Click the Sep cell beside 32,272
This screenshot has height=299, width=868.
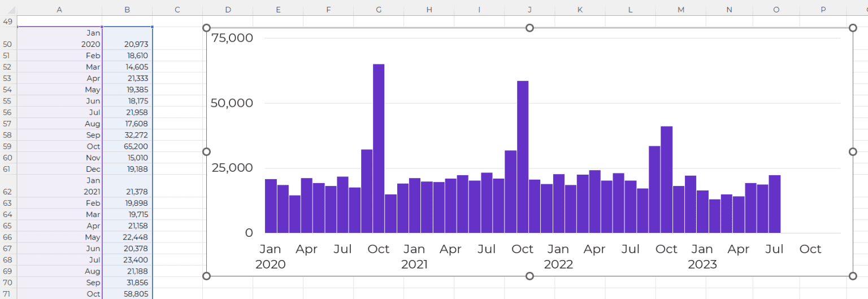(x=59, y=135)
